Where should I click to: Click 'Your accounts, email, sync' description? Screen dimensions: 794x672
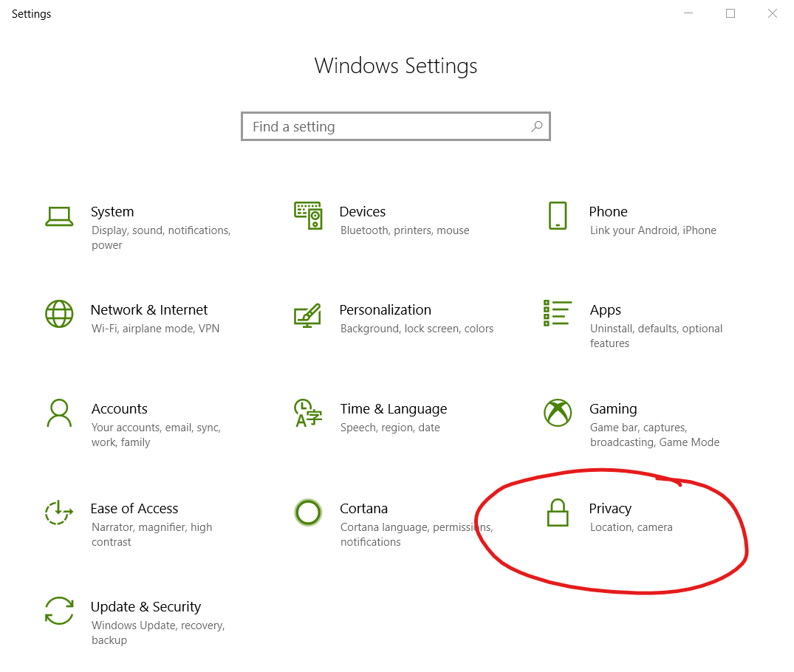point(156,434)
